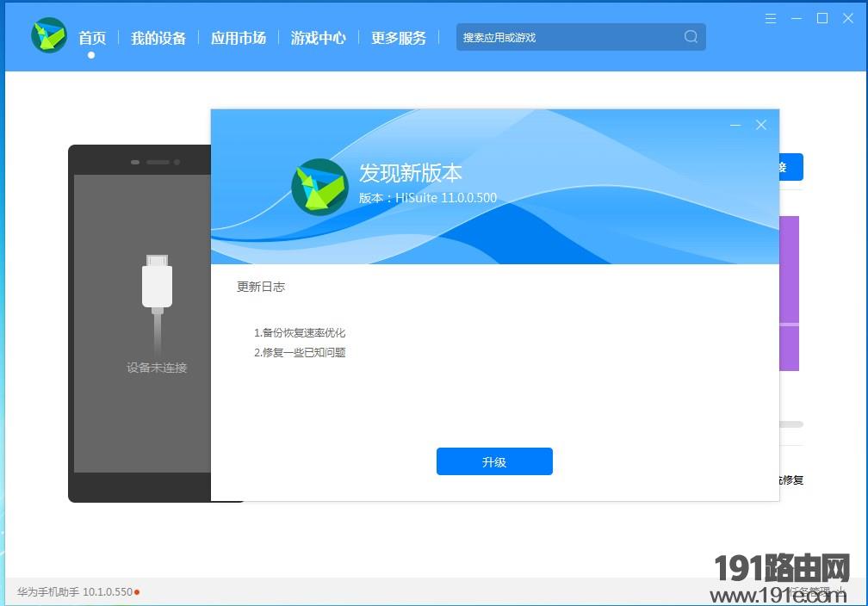This screenshot has width=868, height=606.
Task: Open the 更多服务 more services tab
Action: point(399,38)
